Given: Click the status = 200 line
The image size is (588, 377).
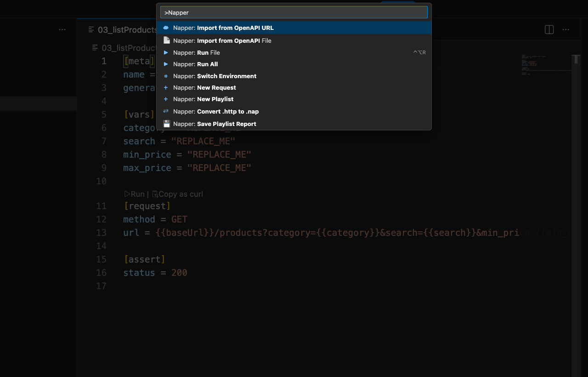Looking at the screenshot, I should pos(155,273).
